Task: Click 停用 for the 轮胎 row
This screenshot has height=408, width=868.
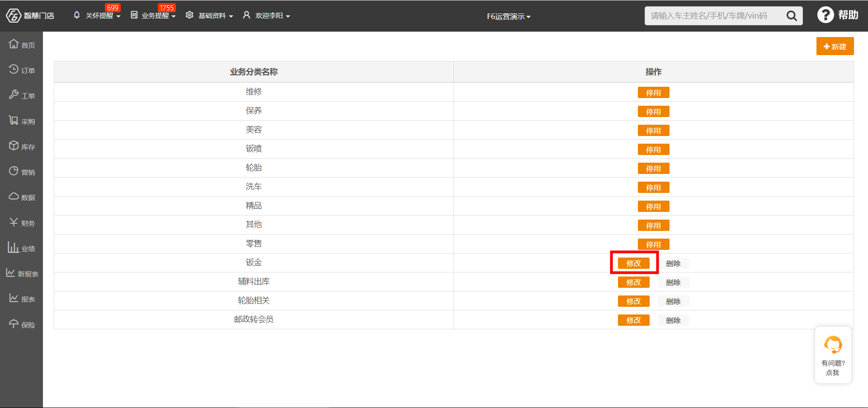Action: click(x=653, y=169)
